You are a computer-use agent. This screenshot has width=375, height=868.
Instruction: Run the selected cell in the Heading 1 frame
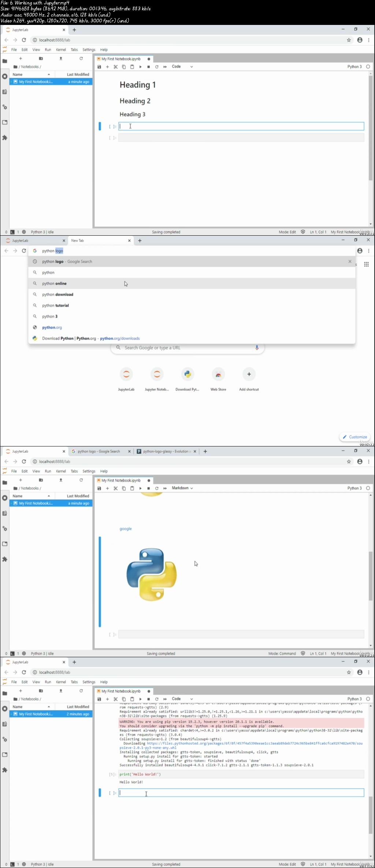(x=140, y=67)
